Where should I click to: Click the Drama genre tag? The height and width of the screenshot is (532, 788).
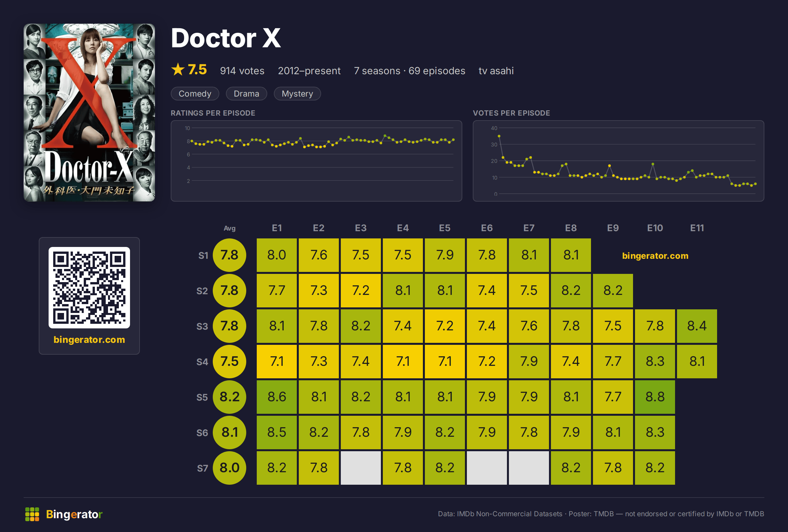[247, 94]
